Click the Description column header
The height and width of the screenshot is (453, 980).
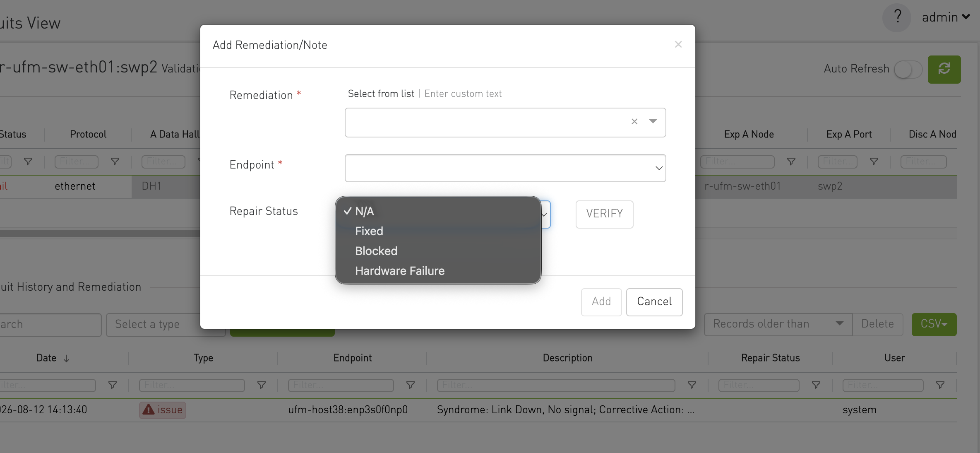pos(567,358)
